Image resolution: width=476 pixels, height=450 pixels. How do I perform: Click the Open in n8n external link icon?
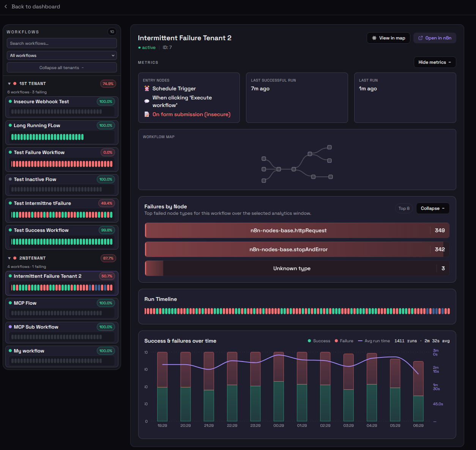[421, 38]
